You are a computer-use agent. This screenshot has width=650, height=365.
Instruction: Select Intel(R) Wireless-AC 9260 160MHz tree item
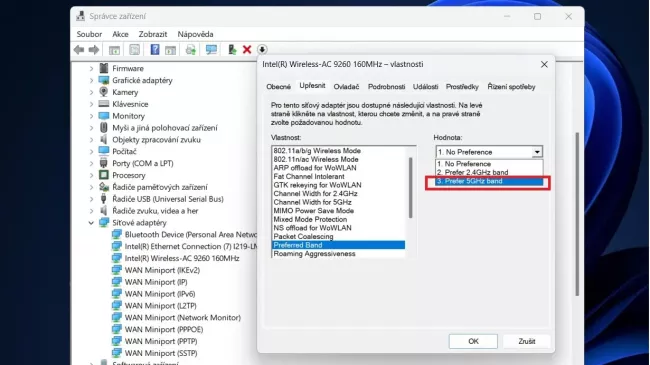(x=182, y=258)
